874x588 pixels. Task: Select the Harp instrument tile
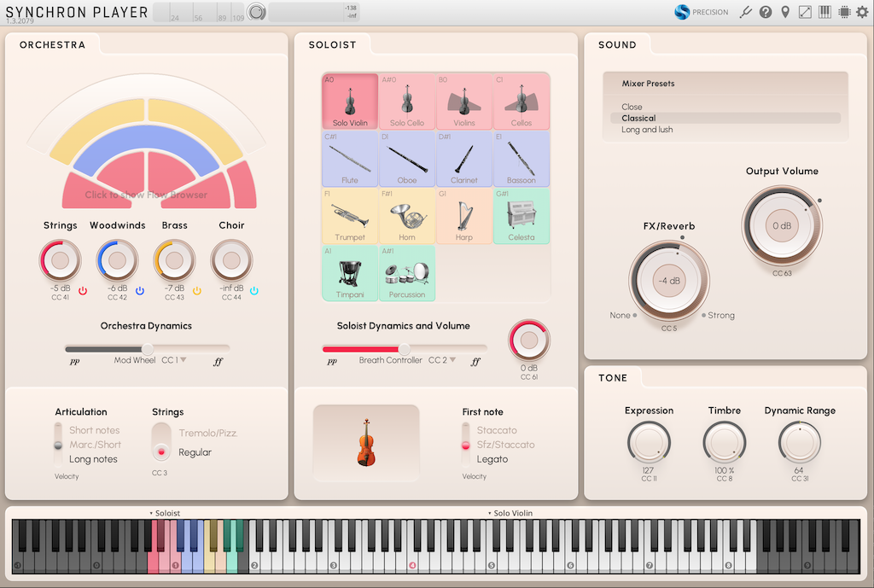tap(464, 216)
